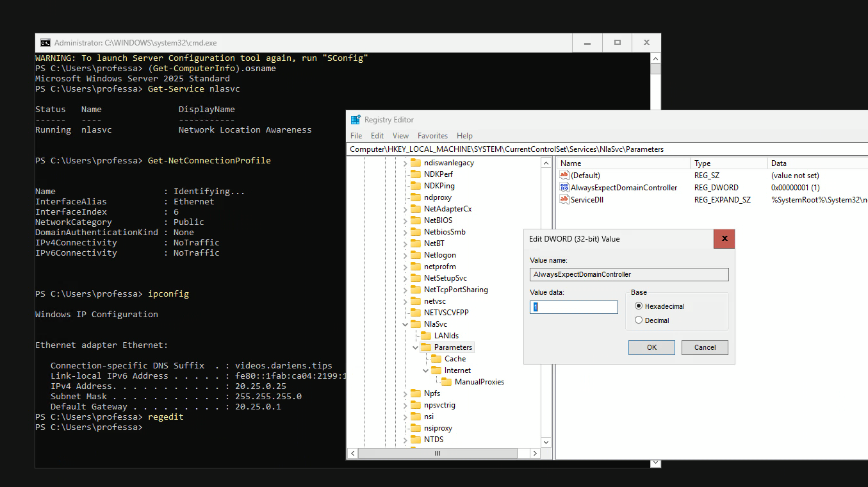
Task: Click the ndproxy folder icon
Action: (416, 197)
